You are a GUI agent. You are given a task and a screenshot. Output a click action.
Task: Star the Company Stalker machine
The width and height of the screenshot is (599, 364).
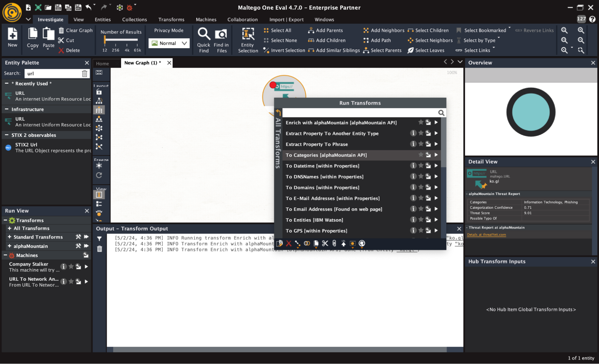71,266
